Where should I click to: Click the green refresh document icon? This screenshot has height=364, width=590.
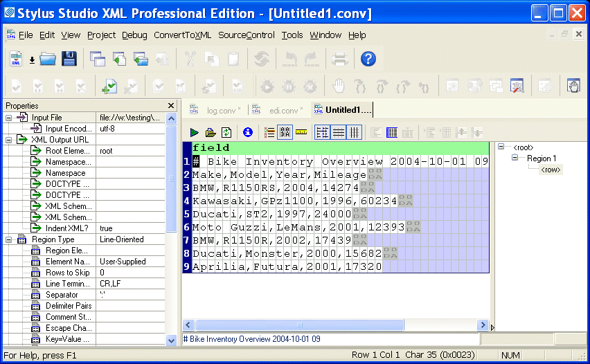(x=226, y=132)
